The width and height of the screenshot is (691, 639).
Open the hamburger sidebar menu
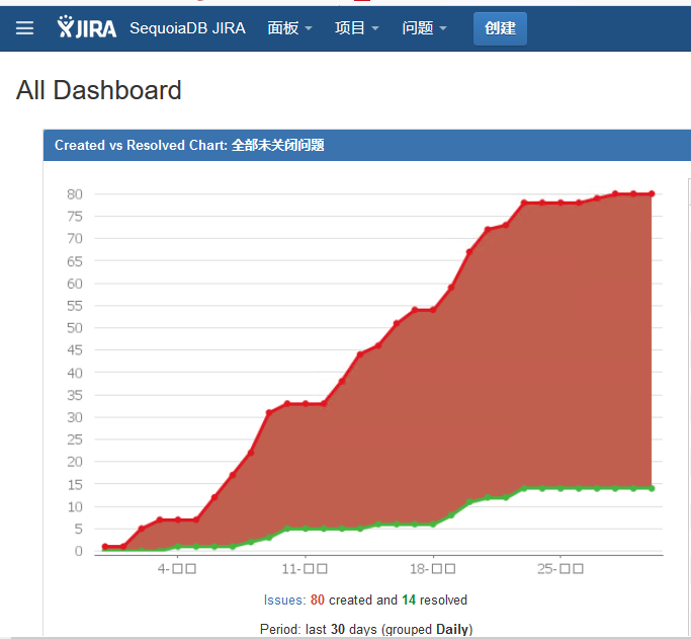[24, 28]
